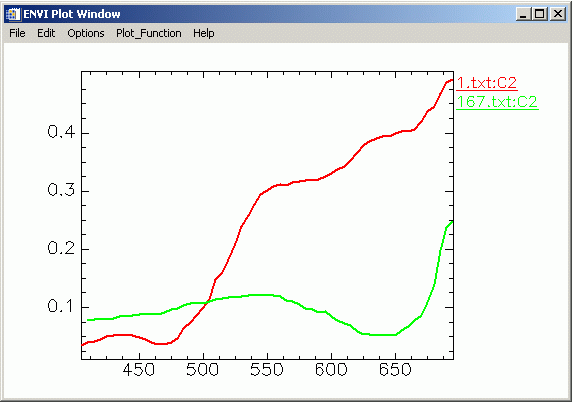Screen dimensions: 573x402
Task: Click the 500 x-axis tick label
Action: (x=202, y=370)
